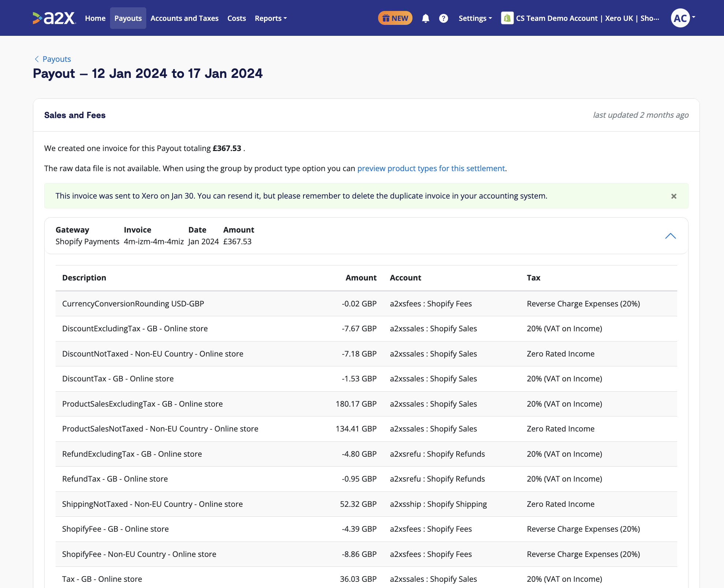The image size is (724, 588).
Task: Select ShippingNotTaxed - Non-EU Country row
Action: [x=366, y=504]
